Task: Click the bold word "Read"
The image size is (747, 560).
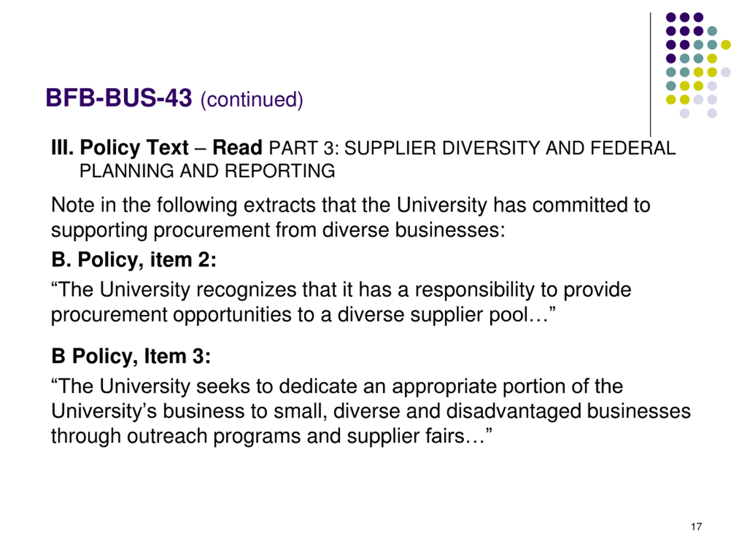Action: click(237, 148)
